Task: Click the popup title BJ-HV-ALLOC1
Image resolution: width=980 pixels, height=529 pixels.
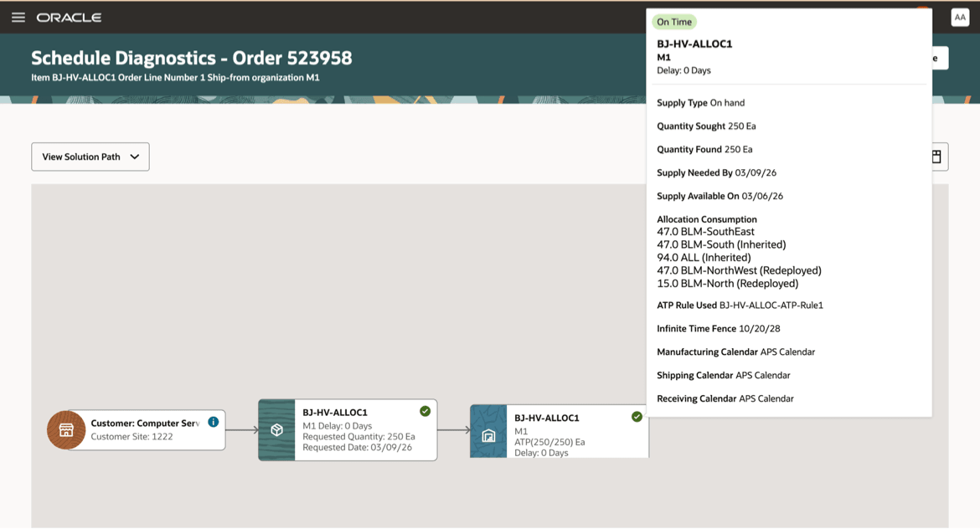Action: coord(694,44)
